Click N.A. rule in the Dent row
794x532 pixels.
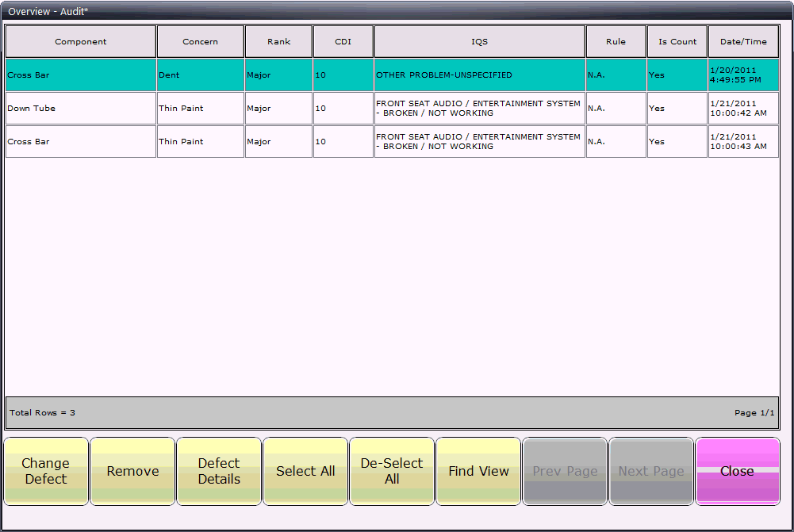click(x=616, y=75)
